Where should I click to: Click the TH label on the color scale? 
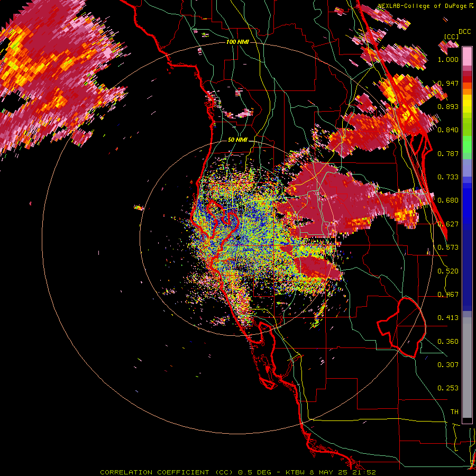click(454, 412)
